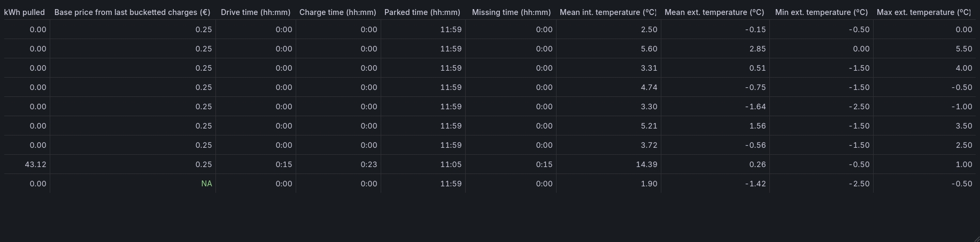980x242 pixels.
Task: Select the 5.50 max exterior temperature cell
Action: (x=963, y=49)
